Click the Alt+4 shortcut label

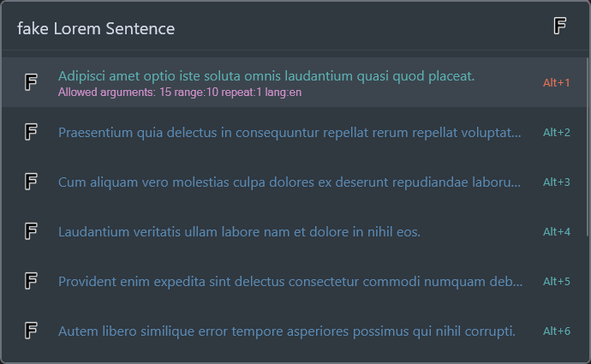click(x=557, y=232)
